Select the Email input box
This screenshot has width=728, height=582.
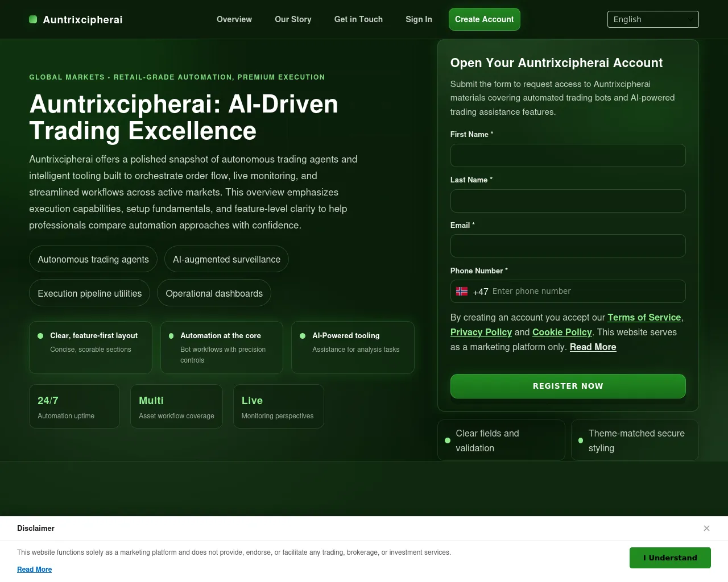click(568, 246)
